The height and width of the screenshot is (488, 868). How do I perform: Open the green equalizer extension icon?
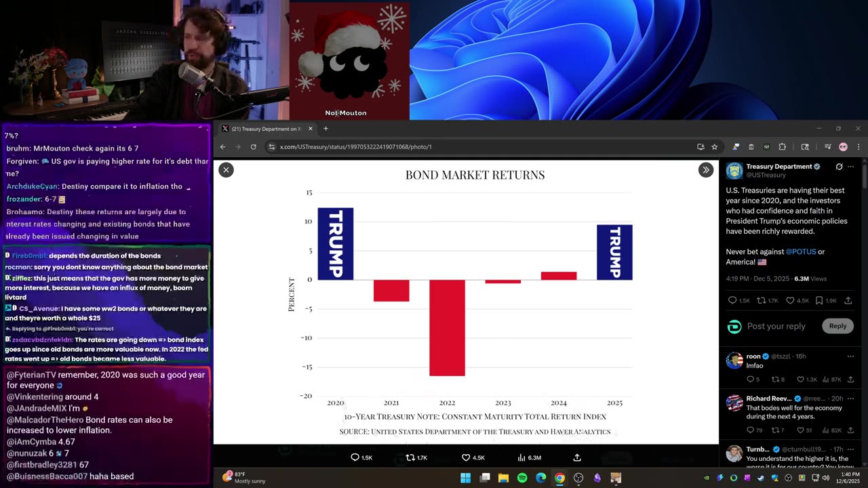coord(766,146)
